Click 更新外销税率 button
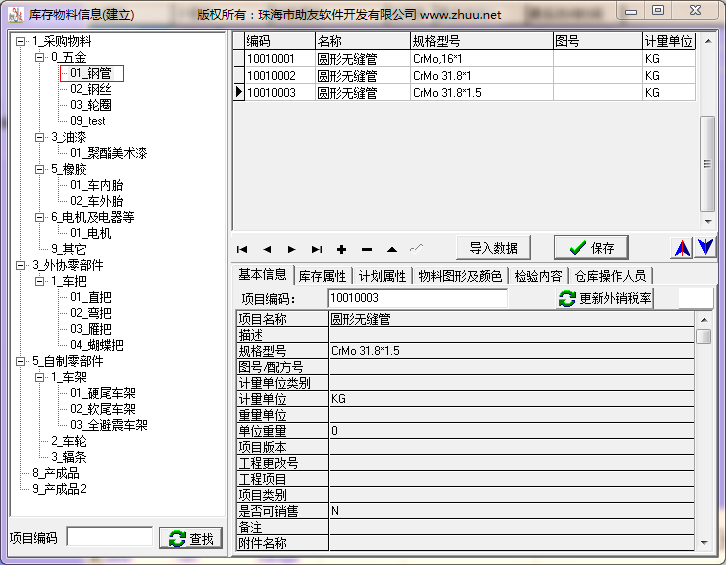 605,298
